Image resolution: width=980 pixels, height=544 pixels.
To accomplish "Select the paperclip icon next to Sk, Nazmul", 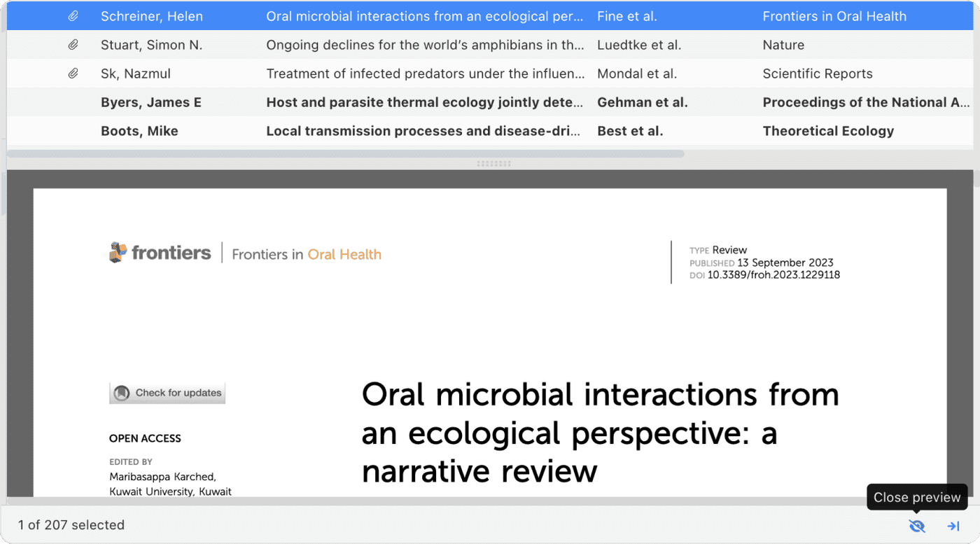I will pyautogui.click(x=75, y=73).
